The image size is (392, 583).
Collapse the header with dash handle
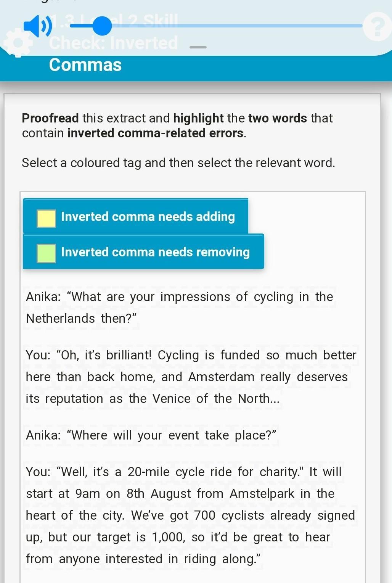pyautogui.click(x=198, y=47)
